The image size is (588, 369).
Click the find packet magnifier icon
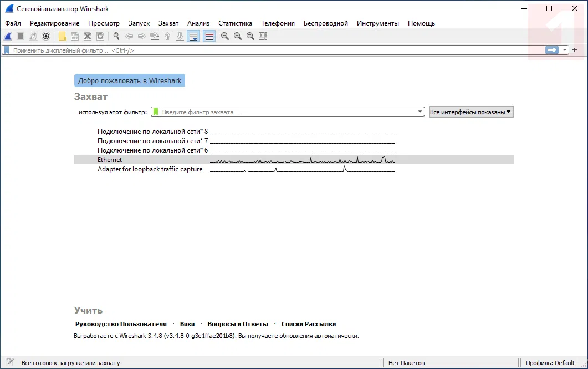(x=116, y=36)
